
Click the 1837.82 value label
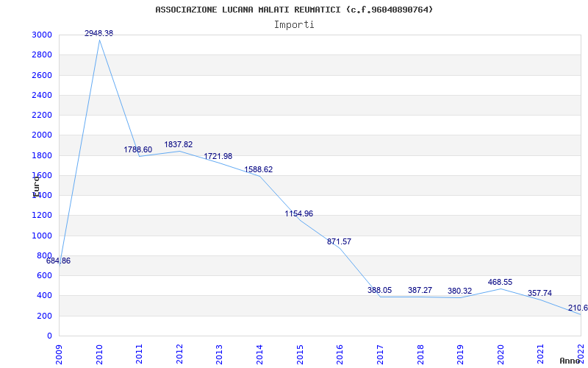[178, 144]
